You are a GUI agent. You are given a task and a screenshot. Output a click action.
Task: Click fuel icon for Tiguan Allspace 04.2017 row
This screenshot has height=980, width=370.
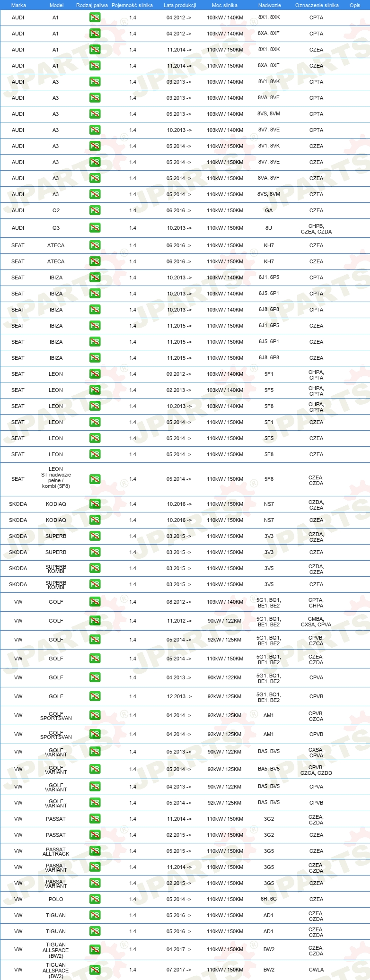pos(95,949)
